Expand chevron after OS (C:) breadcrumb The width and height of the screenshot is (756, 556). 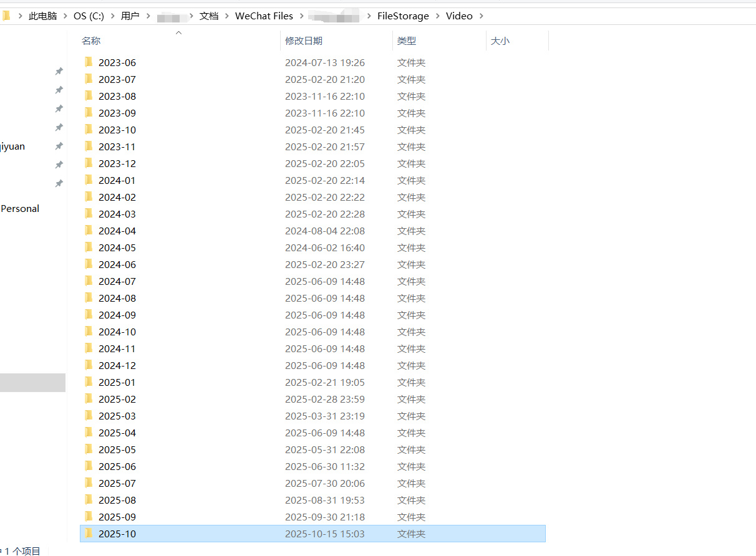pyautogui.click(x=113, y=16)
